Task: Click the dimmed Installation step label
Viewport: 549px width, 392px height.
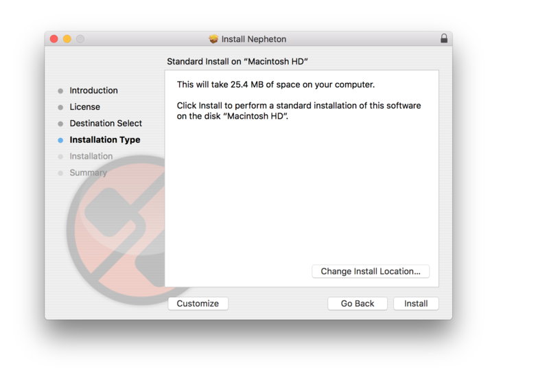Action: click(x=91, y=157)
